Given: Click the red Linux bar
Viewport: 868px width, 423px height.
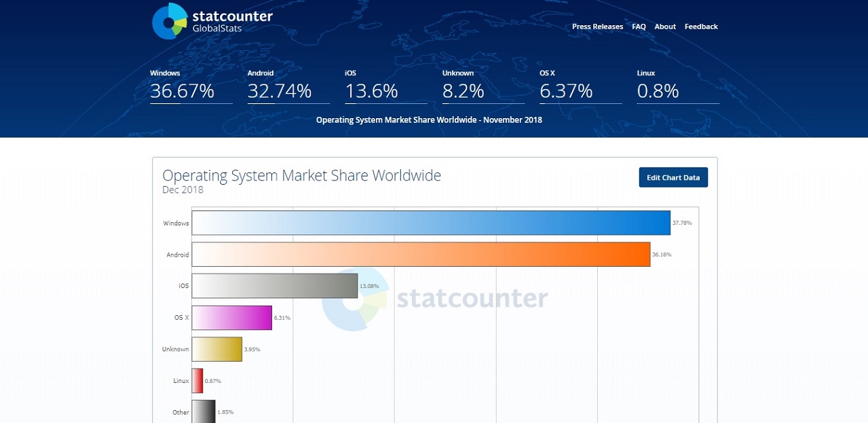Looking at the screenshot, I should click(x=197, y=381).
